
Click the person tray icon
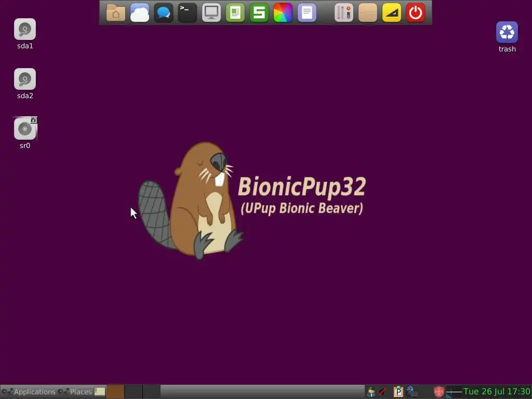click(371, 392)
